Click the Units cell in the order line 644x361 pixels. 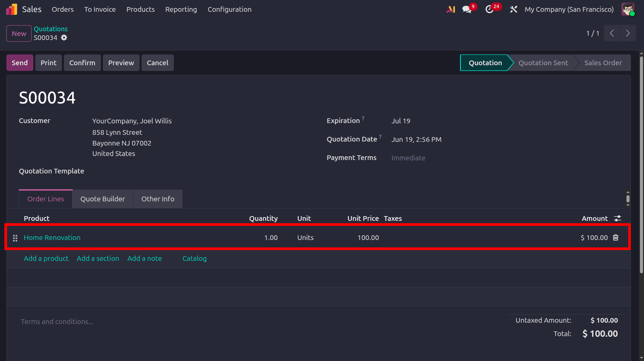(x=305, y=238)
